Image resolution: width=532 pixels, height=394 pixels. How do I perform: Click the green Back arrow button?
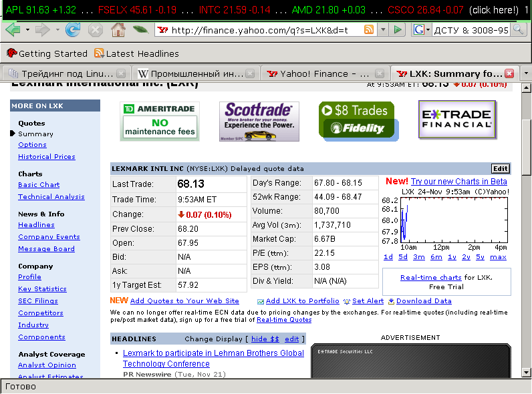pyautogui.click(x=13, y=30)
